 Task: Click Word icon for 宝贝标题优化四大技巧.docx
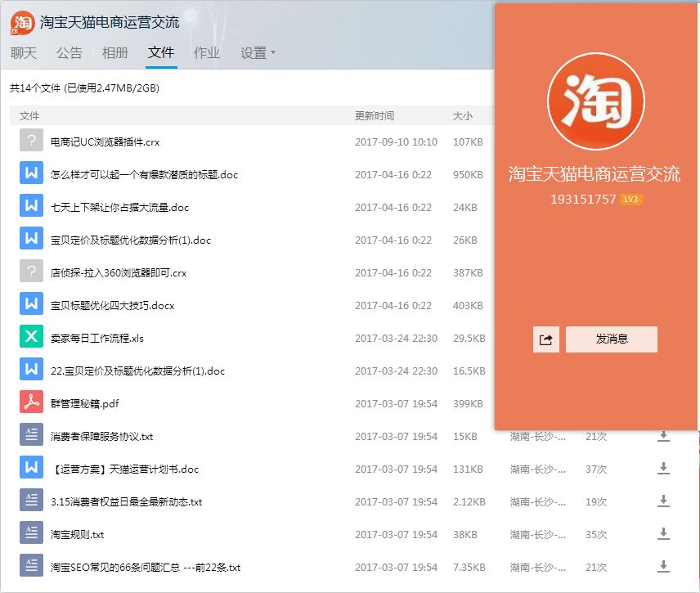[x=31, y=303]
